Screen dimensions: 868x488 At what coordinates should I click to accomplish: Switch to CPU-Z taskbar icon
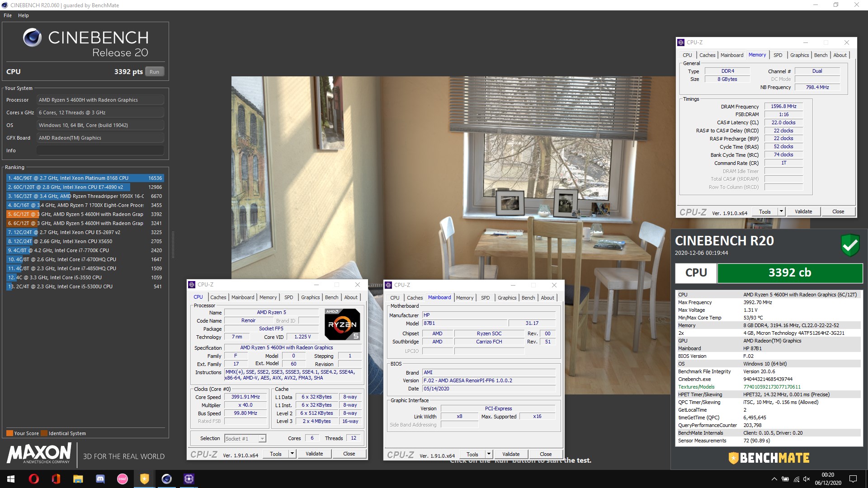pyautogui.click(x=189, y=479)
